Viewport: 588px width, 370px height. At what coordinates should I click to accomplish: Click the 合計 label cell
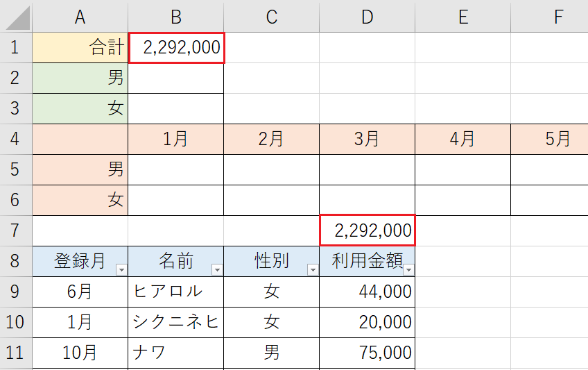(80, 47)
